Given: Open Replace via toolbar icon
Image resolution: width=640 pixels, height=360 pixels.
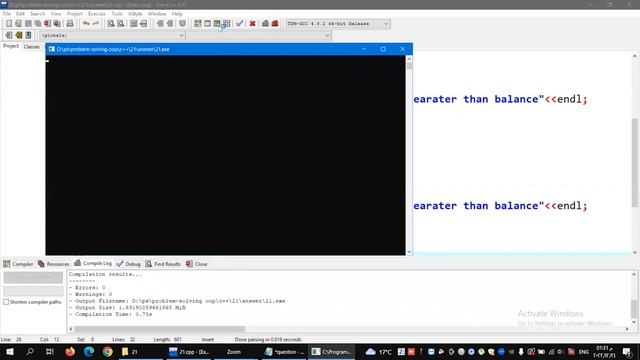Looking at the screenshot, I should click(x=120, y=24).
